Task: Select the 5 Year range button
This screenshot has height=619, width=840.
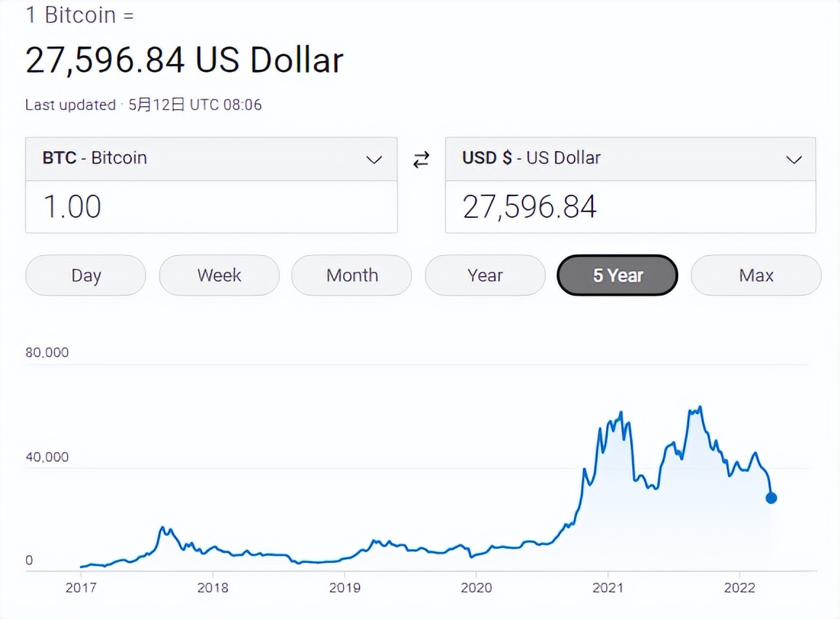Action: pos(618,275)
